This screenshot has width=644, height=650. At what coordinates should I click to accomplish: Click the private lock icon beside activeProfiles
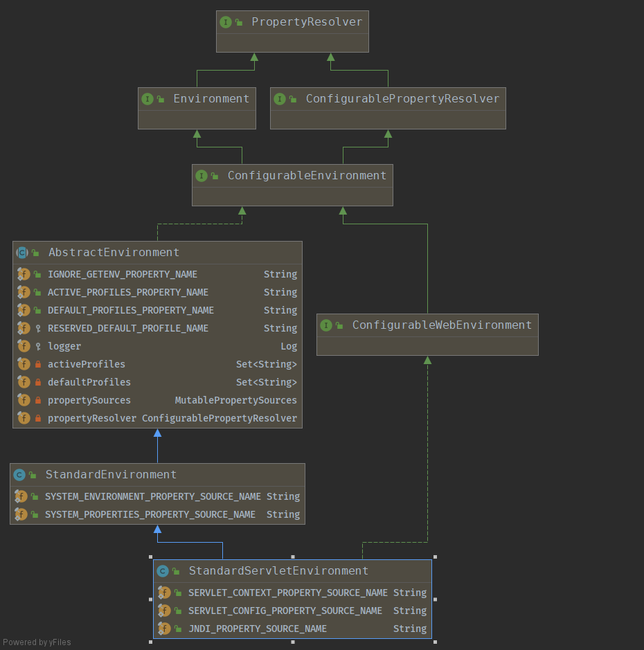point(38,364)
